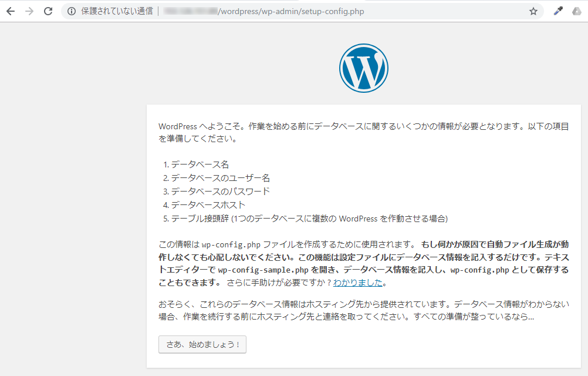588x376 pixels.
Task: Click the setup-config.php URL in address bar
Action: (x=290, y=11)
